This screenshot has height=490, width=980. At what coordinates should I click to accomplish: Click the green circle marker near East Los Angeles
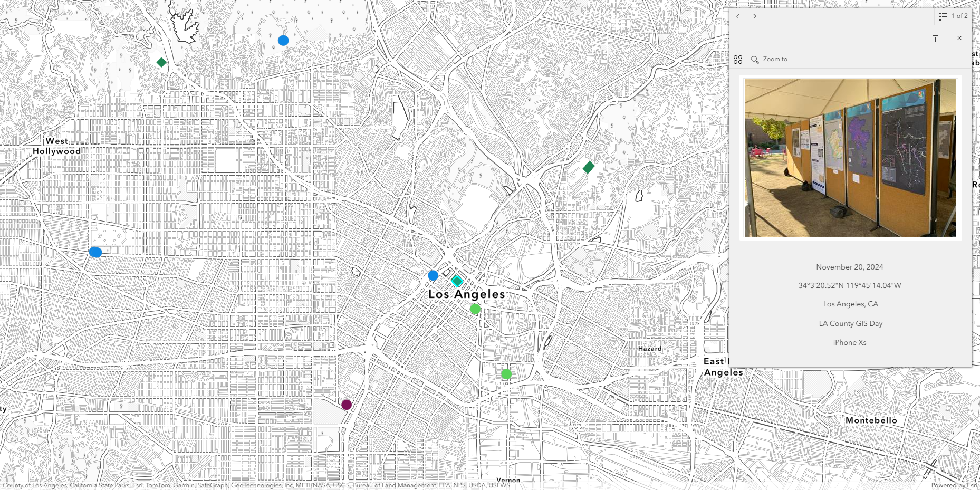pyautogui.click(x=507, y=374)
